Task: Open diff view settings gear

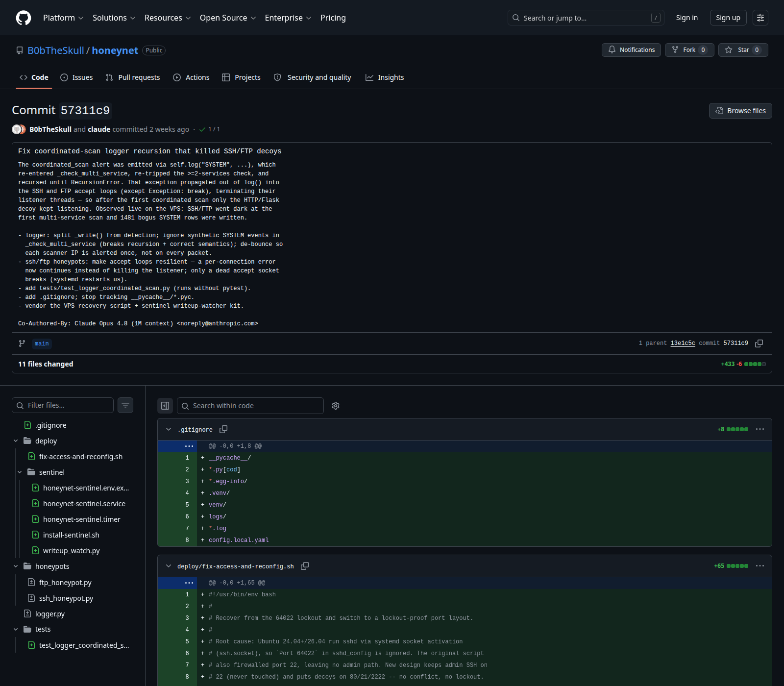Action: [336, 406]
